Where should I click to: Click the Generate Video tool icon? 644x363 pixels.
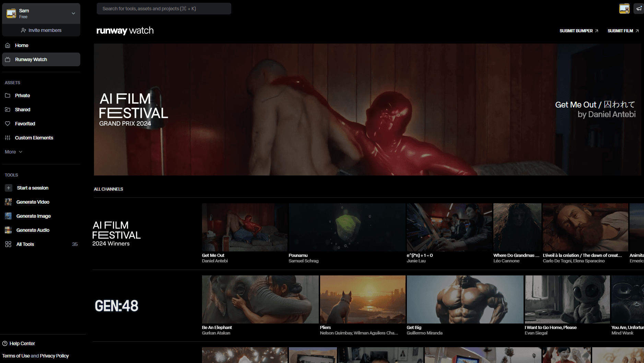click(8, 202)
